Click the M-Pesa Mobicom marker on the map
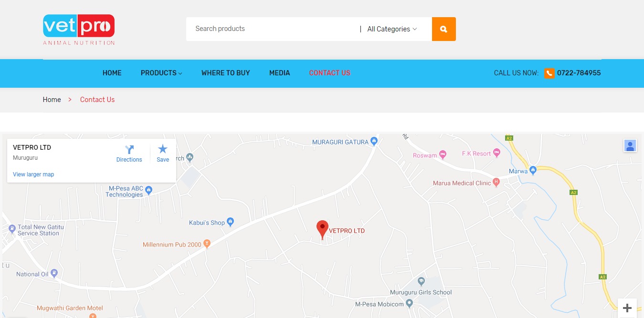This screenshot has height=318, width=644. point(410,303)
